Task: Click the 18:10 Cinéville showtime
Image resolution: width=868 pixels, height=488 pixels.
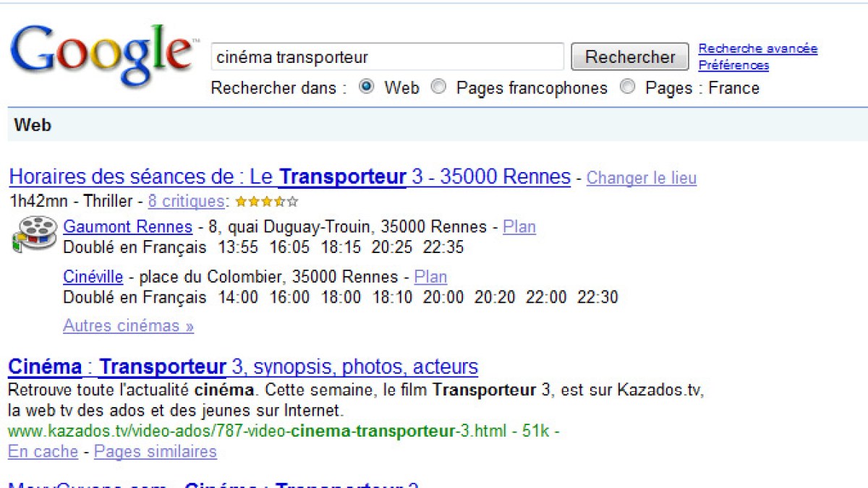Action: [392, 297]
